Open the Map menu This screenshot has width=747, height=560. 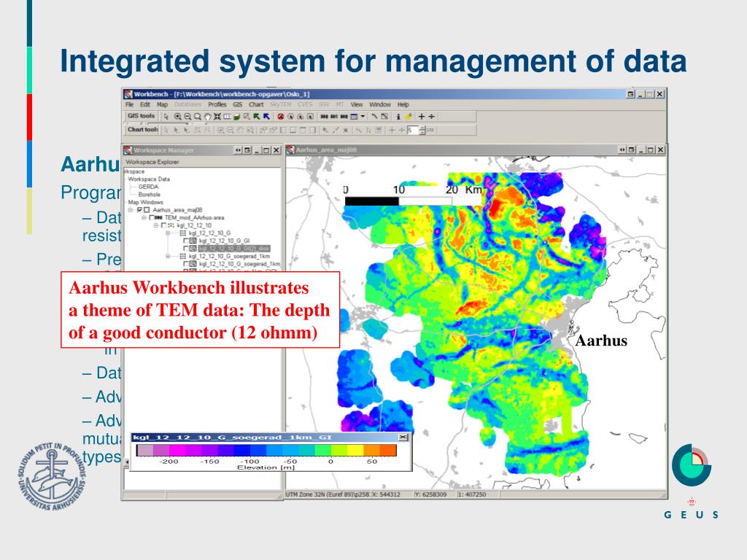click(x=162, y=104)
